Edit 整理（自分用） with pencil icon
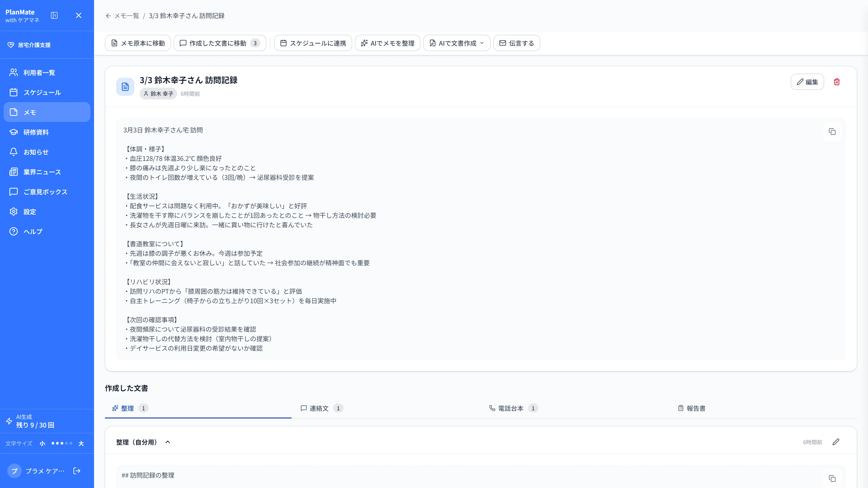 (x=836, y=442)
